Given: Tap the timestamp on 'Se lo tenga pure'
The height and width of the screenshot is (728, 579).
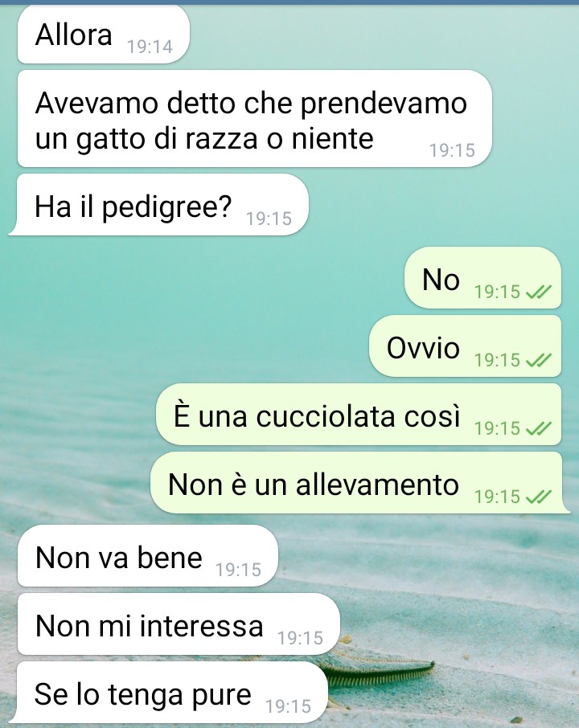Looking at the screenshot, I should pos(288,706).
